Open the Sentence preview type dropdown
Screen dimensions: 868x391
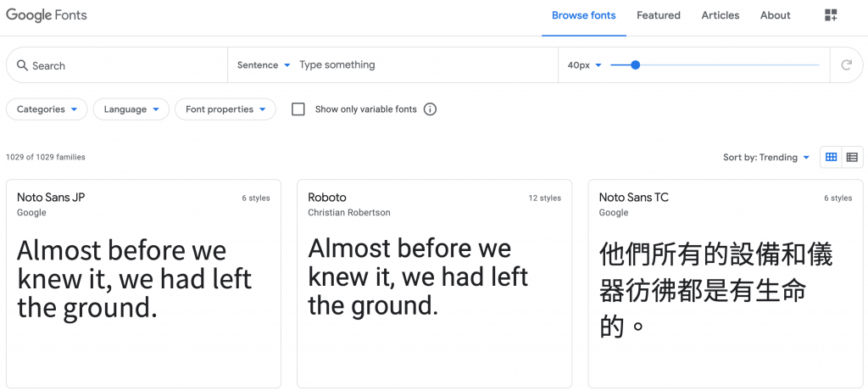click(264, 64)
